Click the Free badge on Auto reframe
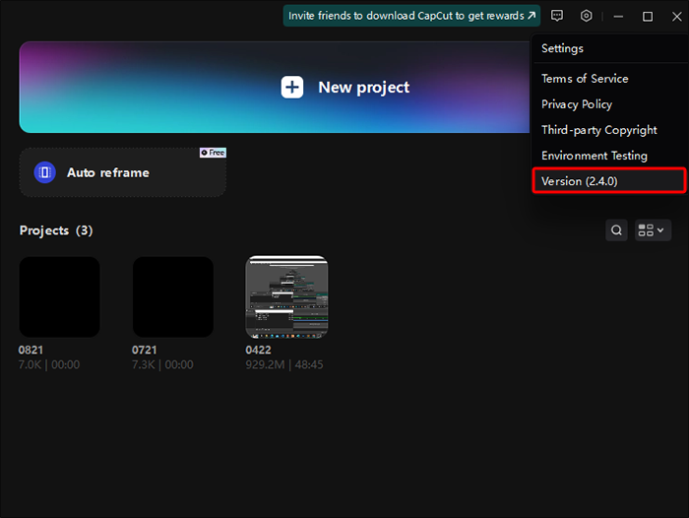689x518 pixels. 213,152
